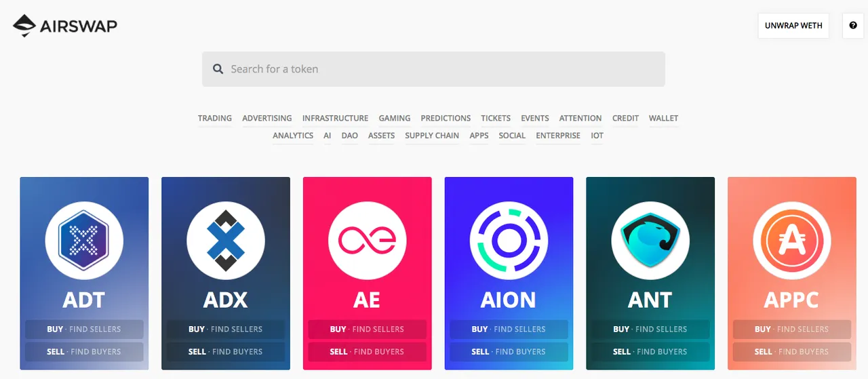868x379 pixels.
Task: Buy ADT – find sellers
Action: 84,330
